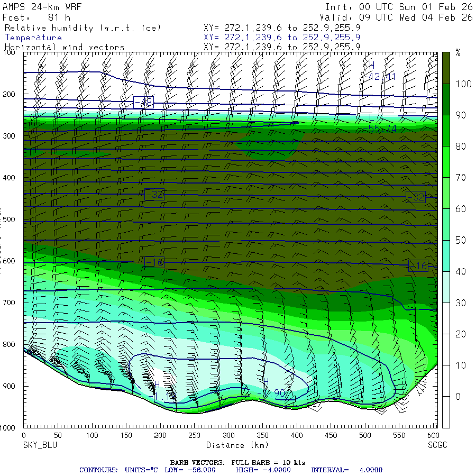This screenshot has height=476, width=476.
Task: Click the 1000 pressure axis label
Action: click(7, 428)
